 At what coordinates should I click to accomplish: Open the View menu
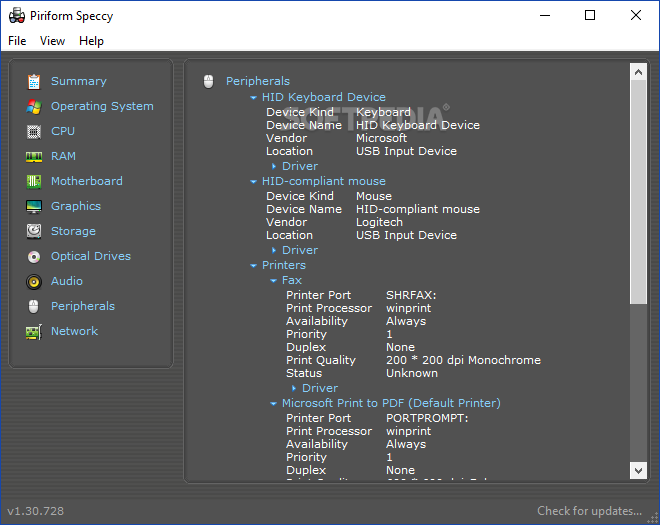pos(52,41)
